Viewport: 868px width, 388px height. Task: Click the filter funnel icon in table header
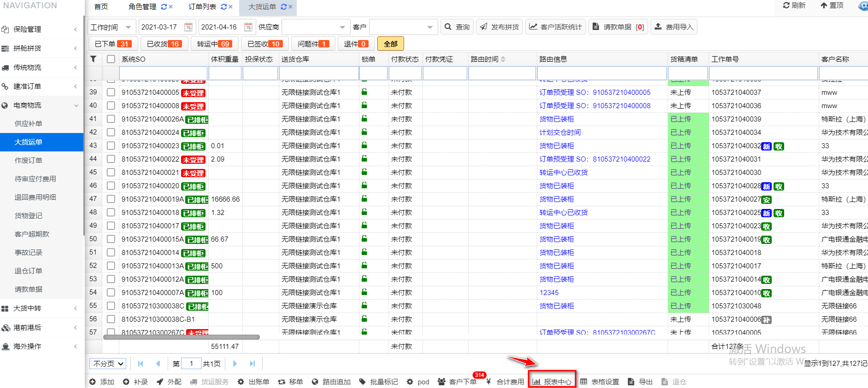coord(93,59)
